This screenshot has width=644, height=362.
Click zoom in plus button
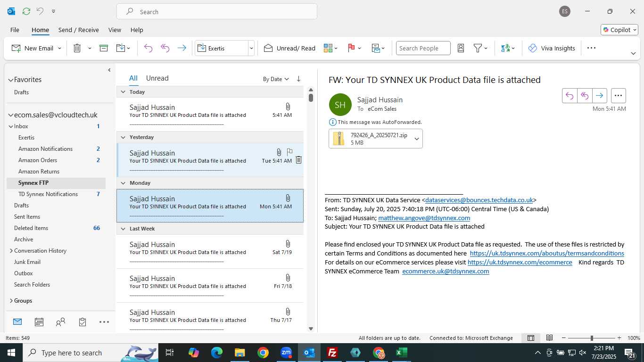[619, 338]
